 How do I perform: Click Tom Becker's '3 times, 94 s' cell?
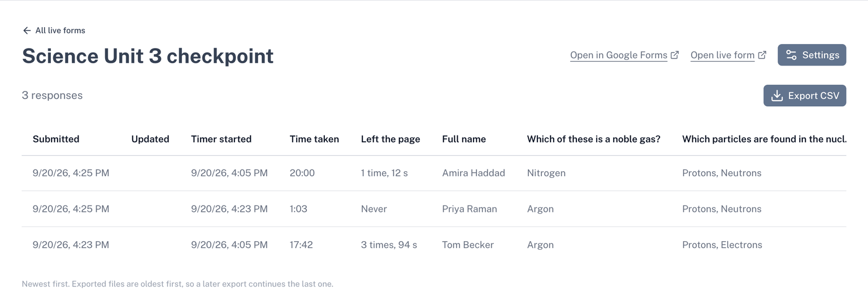click(x=389, y=245)
